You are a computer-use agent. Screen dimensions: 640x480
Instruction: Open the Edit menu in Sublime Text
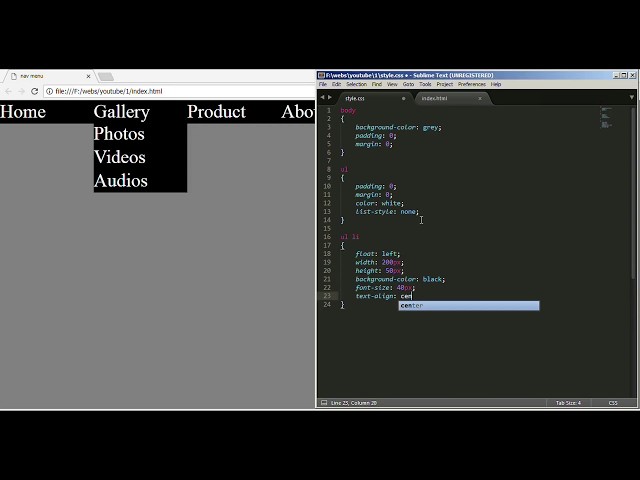click(x=336, y=84)
